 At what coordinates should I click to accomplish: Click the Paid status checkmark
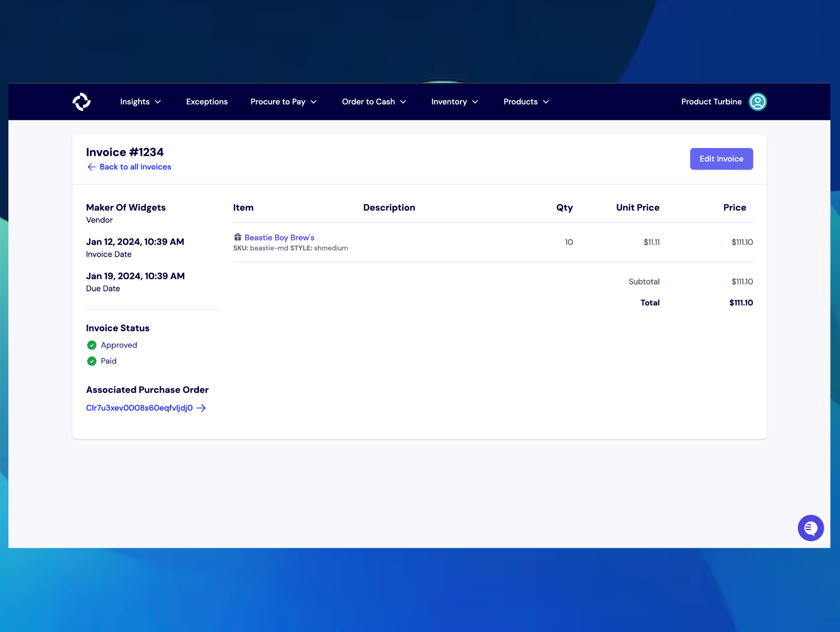[92, 361]
